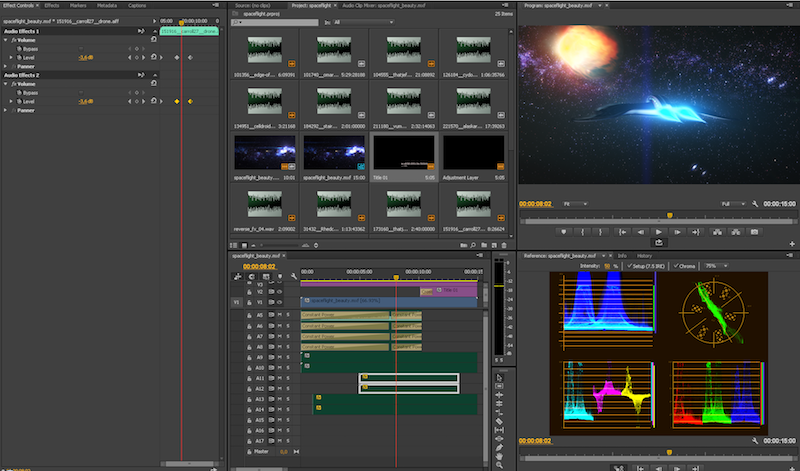
Task: Collapse Volume under Audio Effects 1
Action: (6, 40)
